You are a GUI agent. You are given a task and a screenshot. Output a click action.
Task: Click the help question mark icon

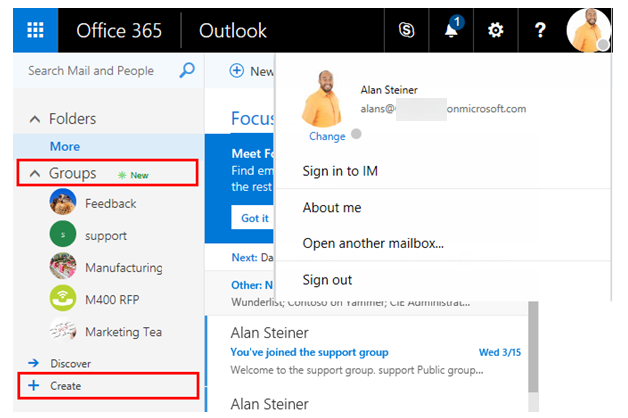540,30
